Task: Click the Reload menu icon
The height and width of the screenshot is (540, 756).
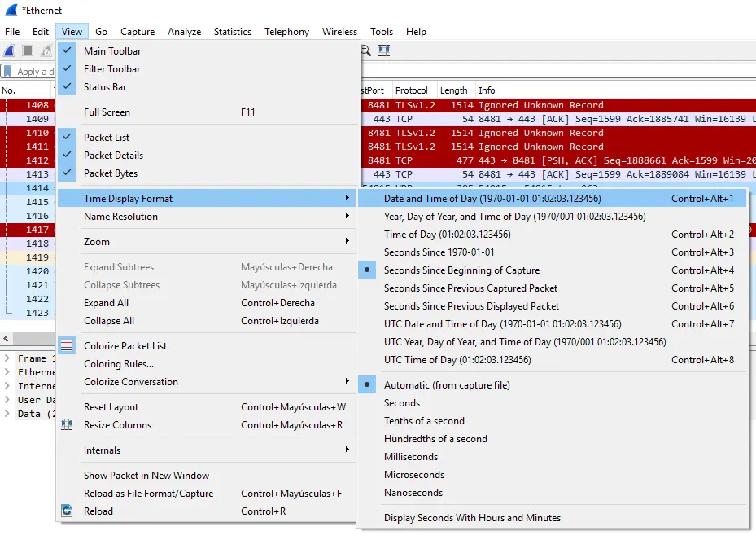Action: tap(67, 511)
